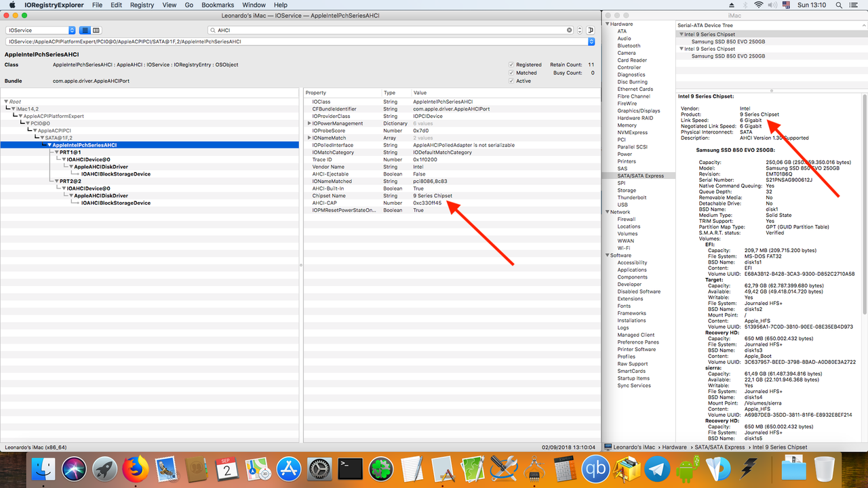The image size is (868, 488).
Task: Toggle the inspector panel icon beside search
Action: (590, 30)
